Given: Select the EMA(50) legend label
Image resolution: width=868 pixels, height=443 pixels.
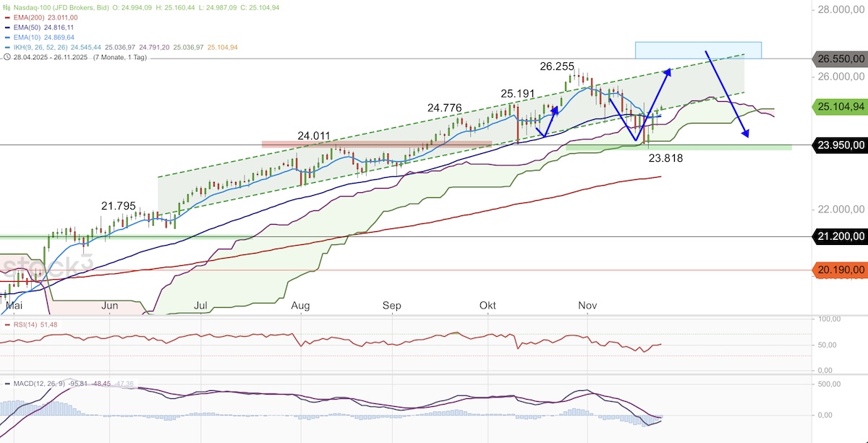Looking at the screenshot, I should click(27, 27).
